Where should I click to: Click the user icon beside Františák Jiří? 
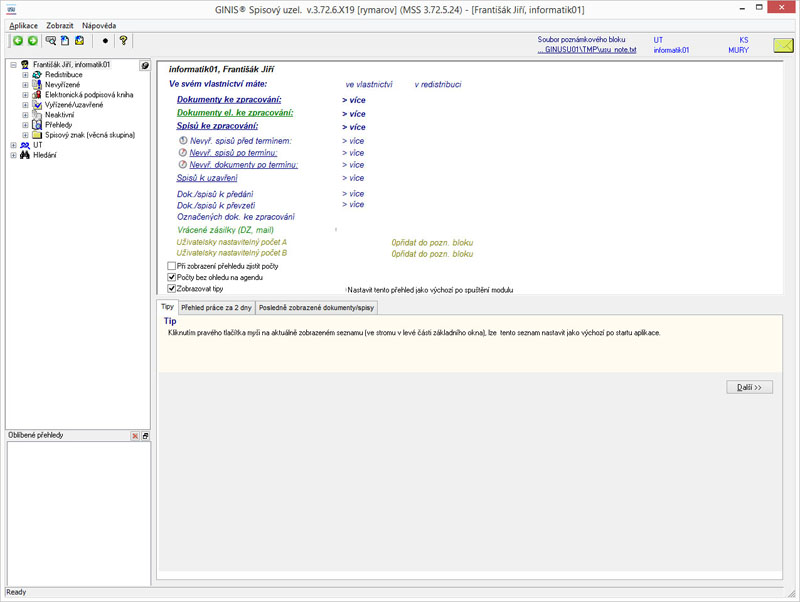pyautogui.click(x=24, y=65)
